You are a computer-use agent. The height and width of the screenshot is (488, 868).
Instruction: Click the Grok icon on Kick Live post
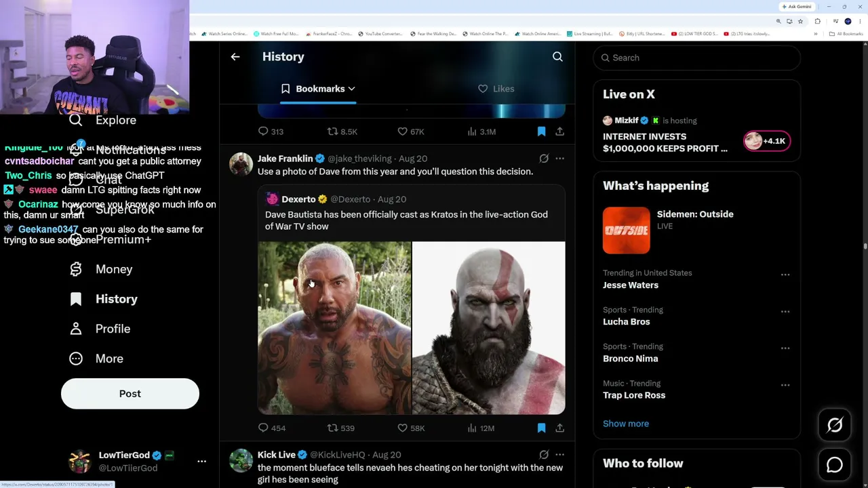[544, 455]
